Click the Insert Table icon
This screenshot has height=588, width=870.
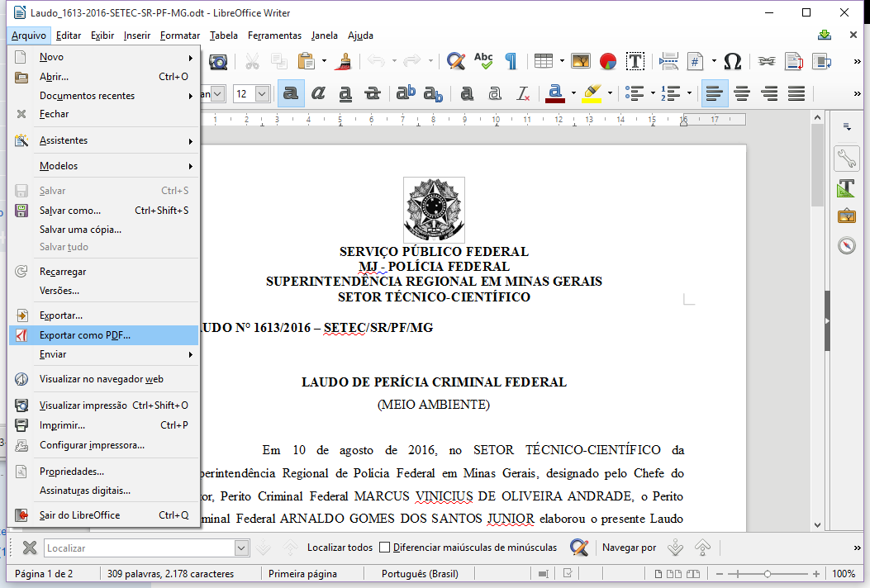click(544, 61)
